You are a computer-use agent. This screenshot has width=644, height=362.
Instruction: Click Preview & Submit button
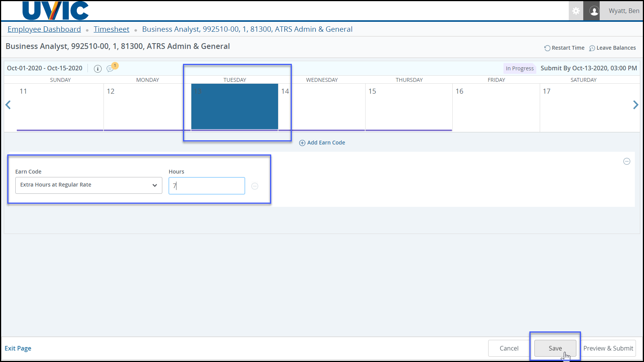(608, 348)
